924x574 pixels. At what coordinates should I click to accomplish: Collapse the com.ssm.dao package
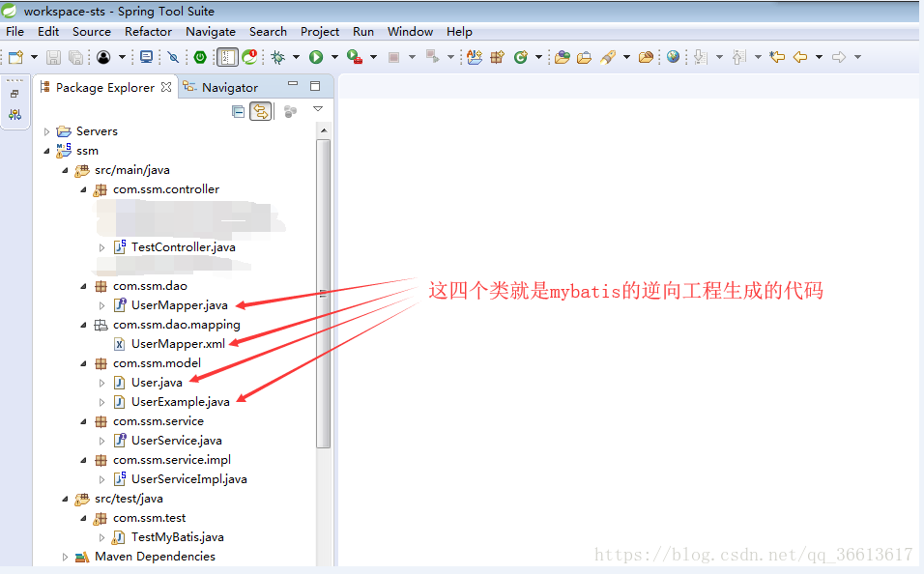point(83,286)
